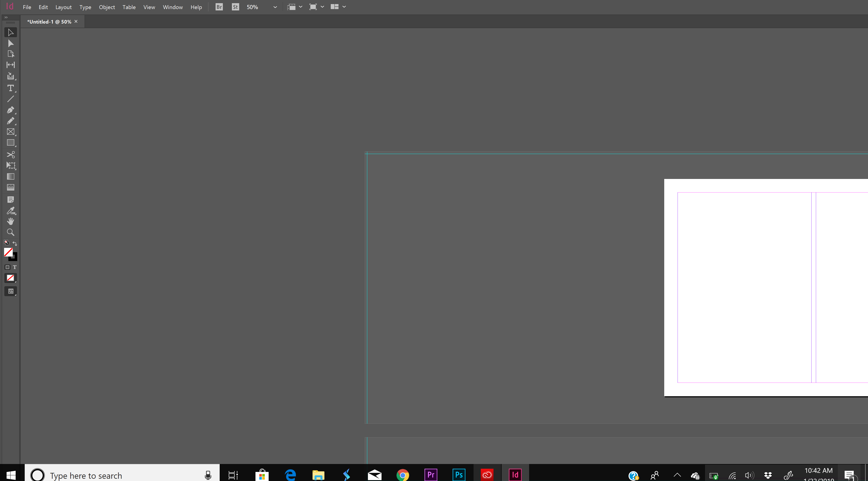Pick the Scissors tool
Image resolution: width=868 pixels, height=481 pixels.
[x=10, y=154]
